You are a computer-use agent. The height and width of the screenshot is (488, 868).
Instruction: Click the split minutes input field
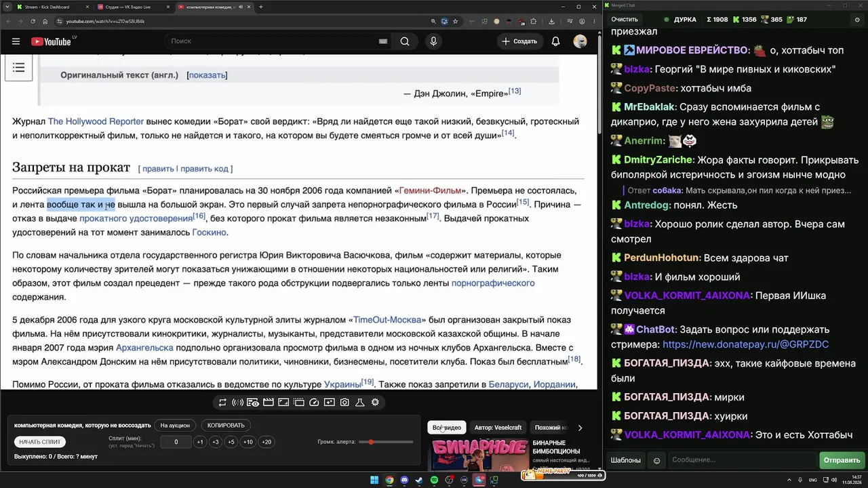tap(176, 442)
